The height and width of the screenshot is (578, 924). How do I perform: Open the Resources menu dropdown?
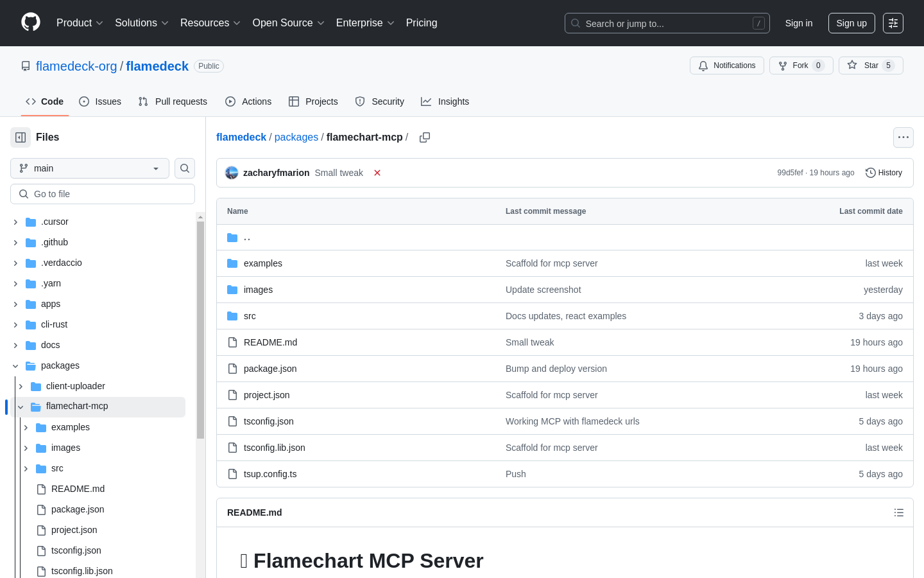point(210,23)
